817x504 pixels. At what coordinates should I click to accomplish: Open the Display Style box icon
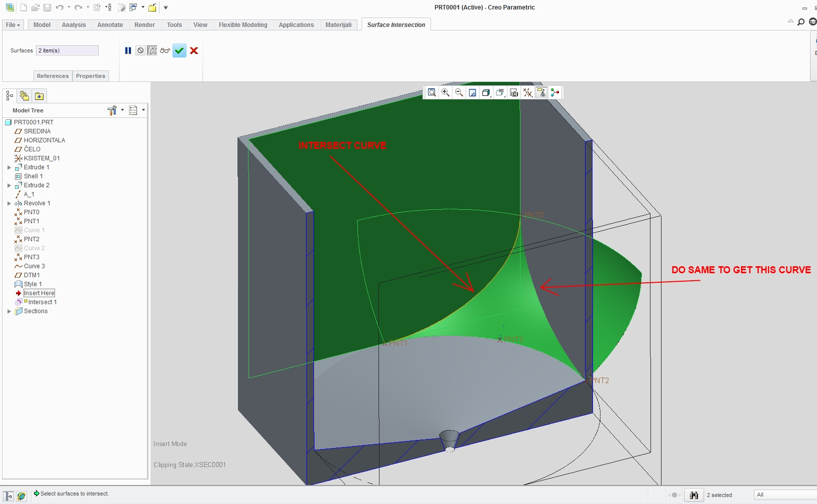pyautogui.click(x=486, y=92)
